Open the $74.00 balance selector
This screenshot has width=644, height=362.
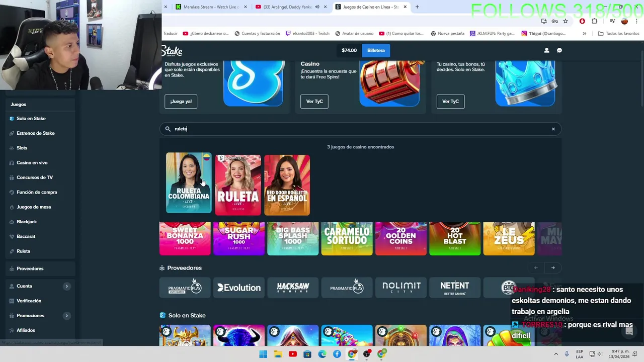pyautogui.click(x=349, y=50)
